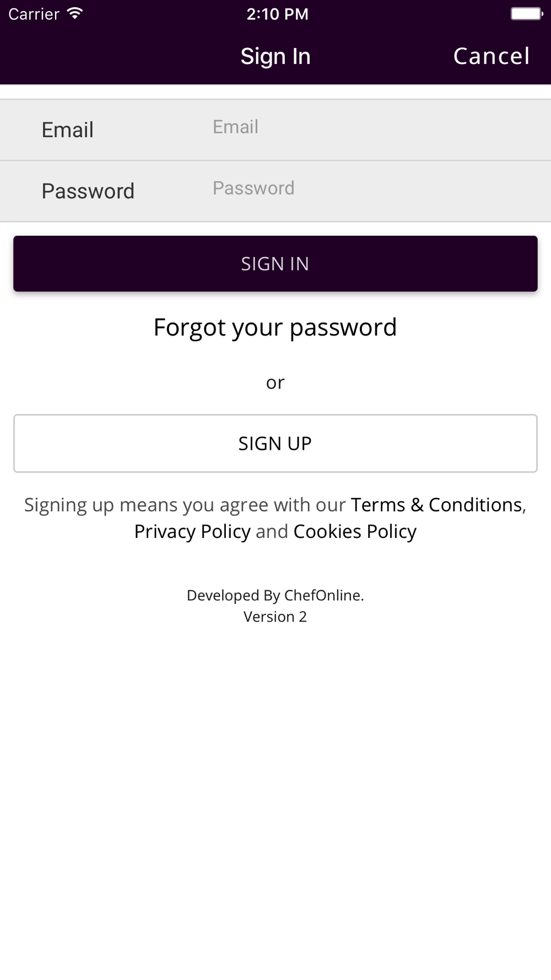Tap the 'or' separator text
This screenshot has height=980, width=551.
tap(275, 383)
